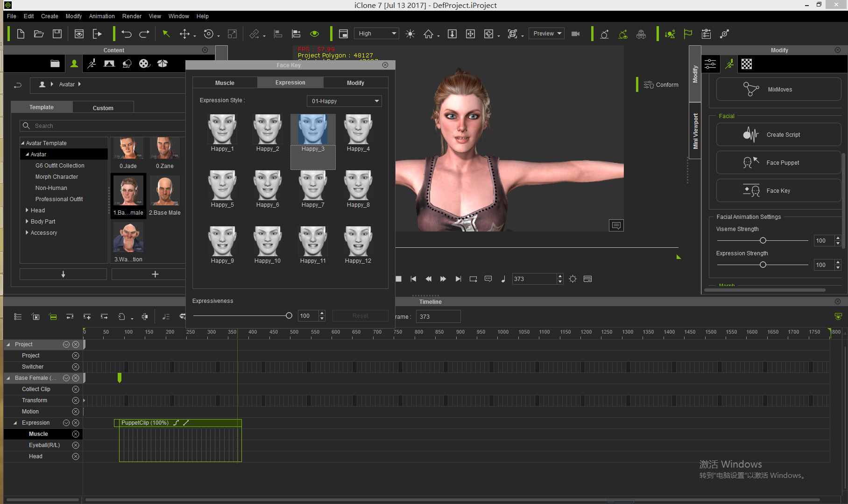Open the Preview mode dropdown
The height and width of the screenshot is (504, 848).
click(546, 34)
